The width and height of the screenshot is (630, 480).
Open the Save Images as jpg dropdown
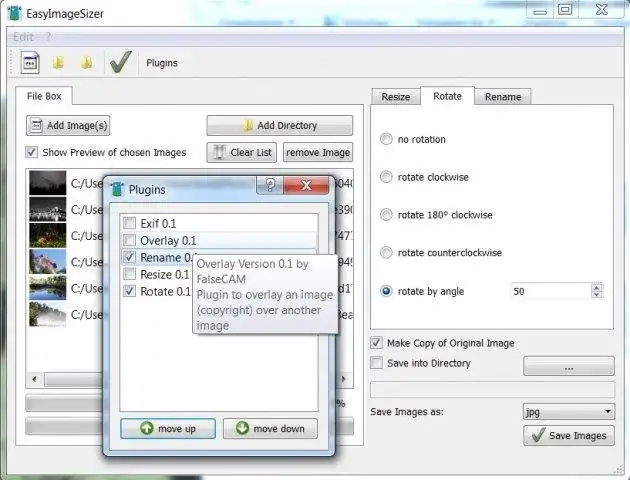point(569,411)
